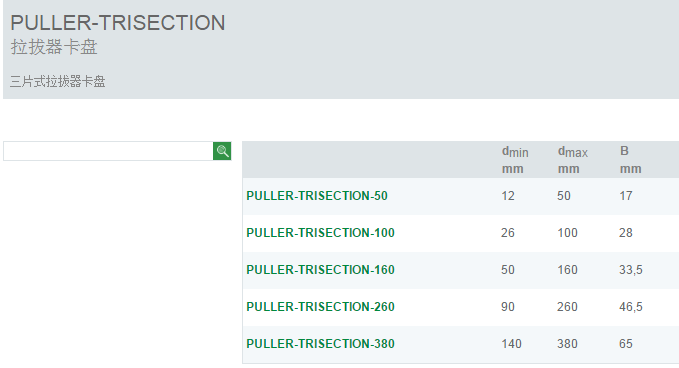
Task: Select the dmin mm column header
Action: pyautogui.click(x=515, y=160)
